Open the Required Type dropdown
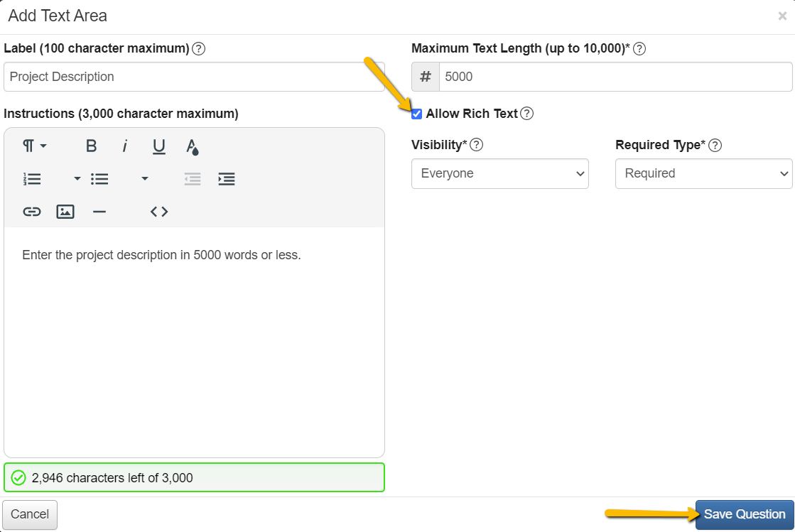 tap(703, 173)
